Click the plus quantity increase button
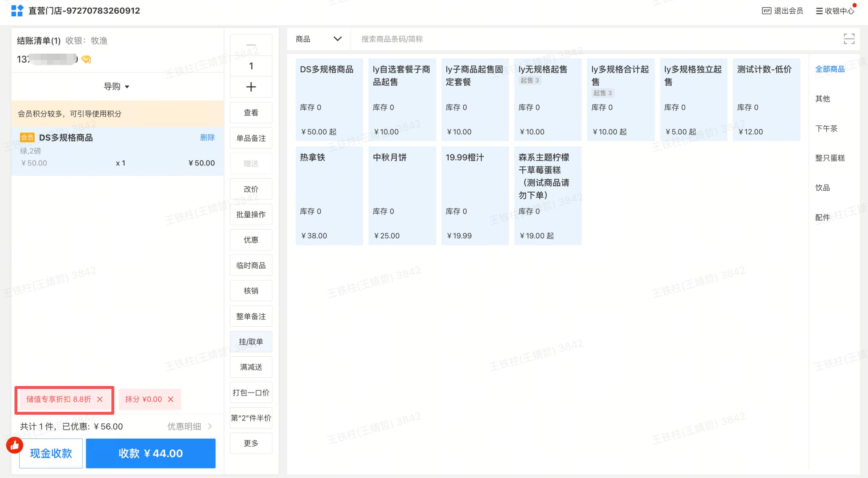 tap(251, 87)
